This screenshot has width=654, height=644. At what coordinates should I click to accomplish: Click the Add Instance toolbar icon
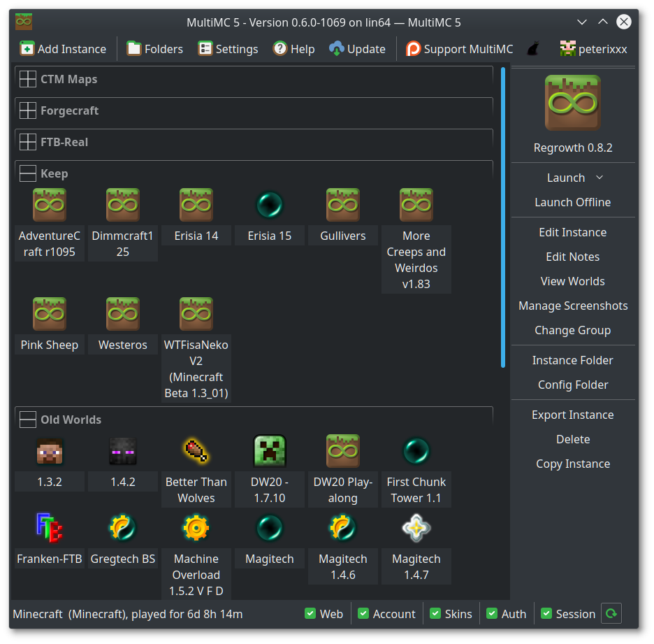pyautogui.click(x=26, y=48)
